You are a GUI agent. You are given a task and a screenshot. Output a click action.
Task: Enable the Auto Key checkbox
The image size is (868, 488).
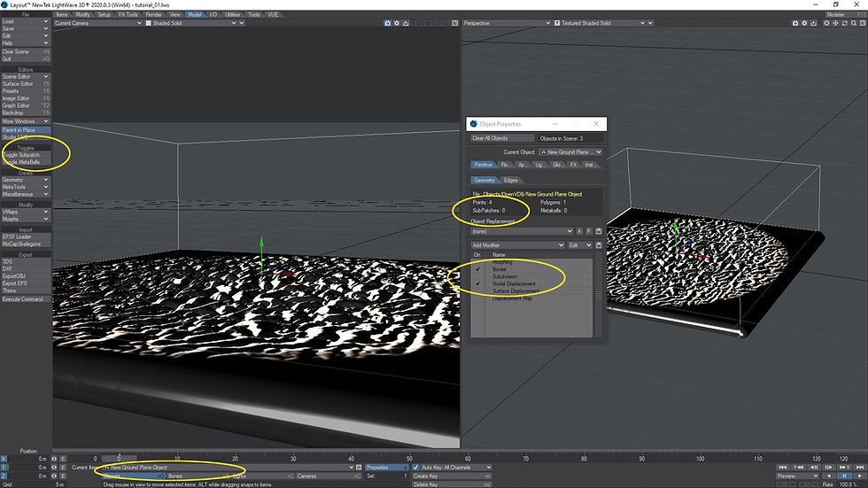click(416, 467)
